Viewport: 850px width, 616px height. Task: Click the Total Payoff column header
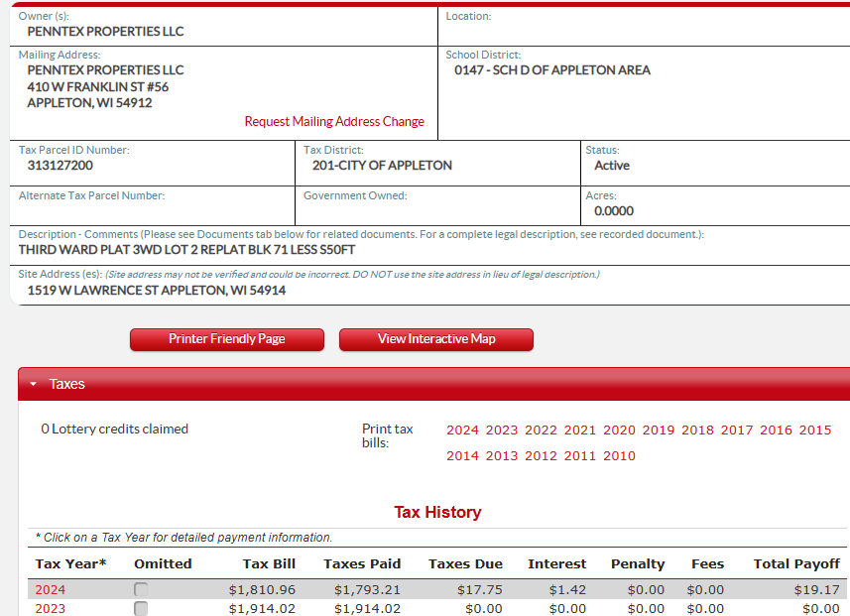pyautogui.click(x=796, y=563)
